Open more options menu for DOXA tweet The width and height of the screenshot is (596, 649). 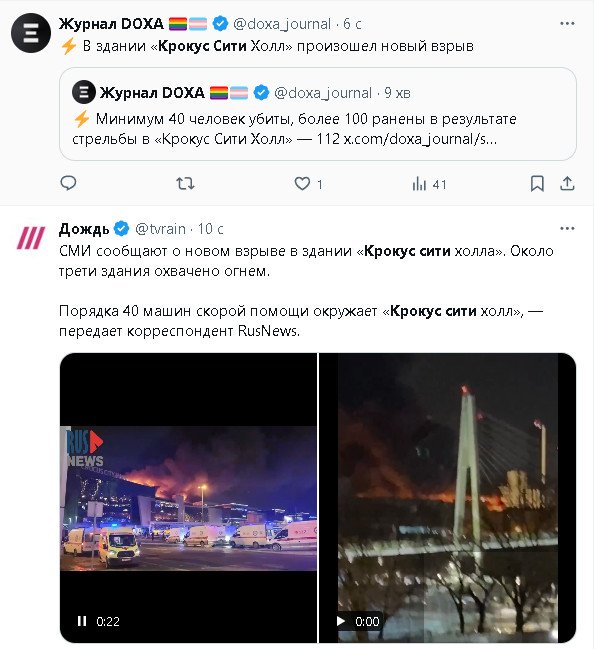point(567,24)
